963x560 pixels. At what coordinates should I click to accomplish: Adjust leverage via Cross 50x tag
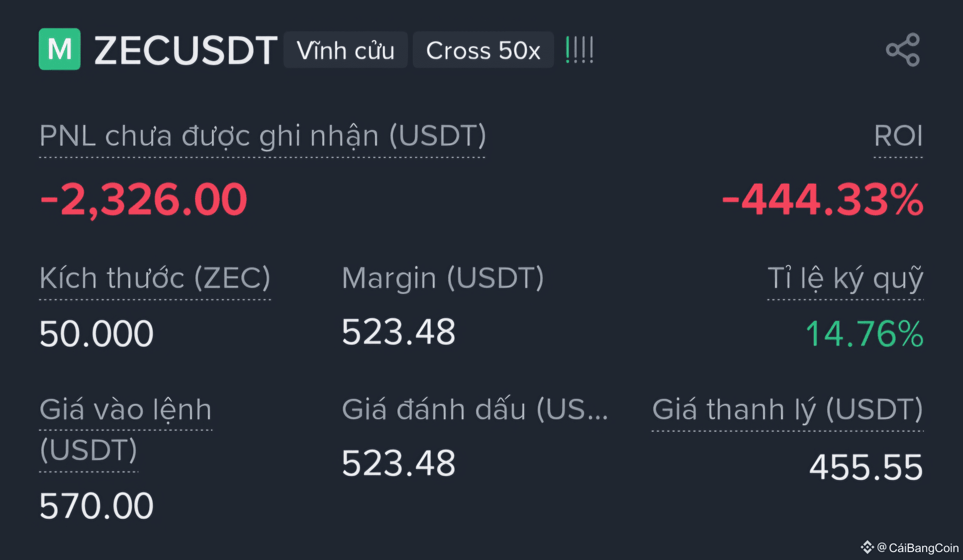[x=483, y=50]
